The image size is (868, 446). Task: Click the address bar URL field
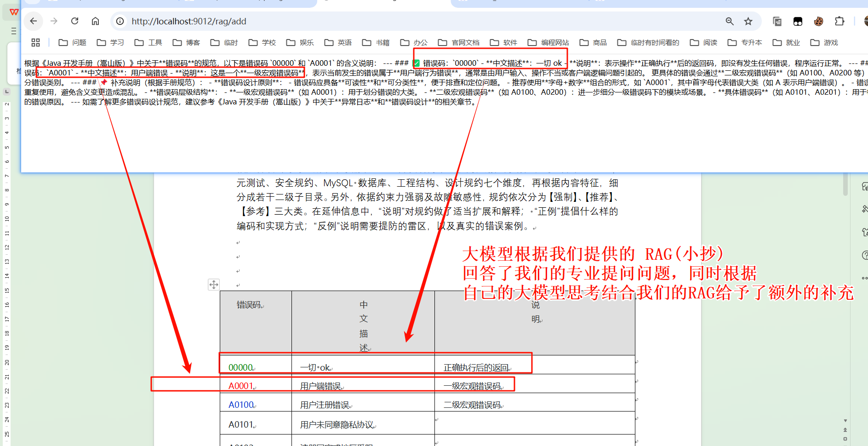(x=414, y=21)
